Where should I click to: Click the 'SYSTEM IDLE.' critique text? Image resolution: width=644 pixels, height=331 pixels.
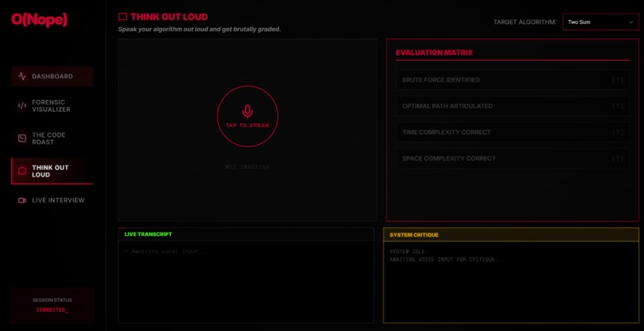(408, 252)
